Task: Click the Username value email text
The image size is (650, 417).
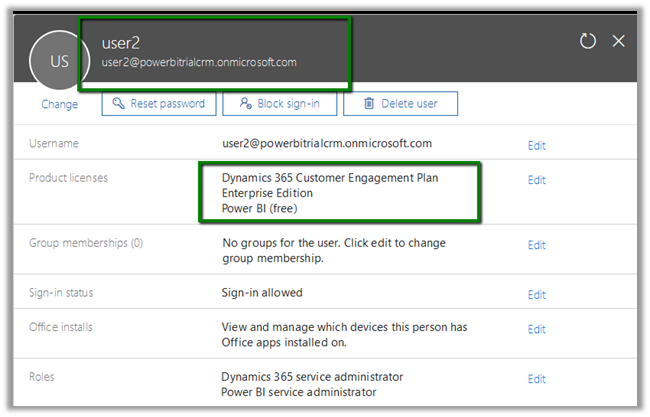Action: (x=326, y=144)
